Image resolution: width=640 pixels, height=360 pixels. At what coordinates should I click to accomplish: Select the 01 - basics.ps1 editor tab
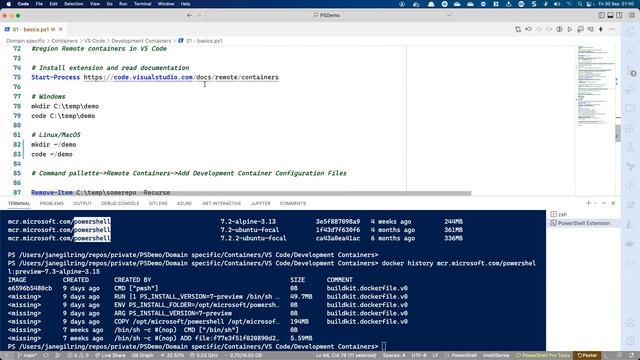(33, 29)
